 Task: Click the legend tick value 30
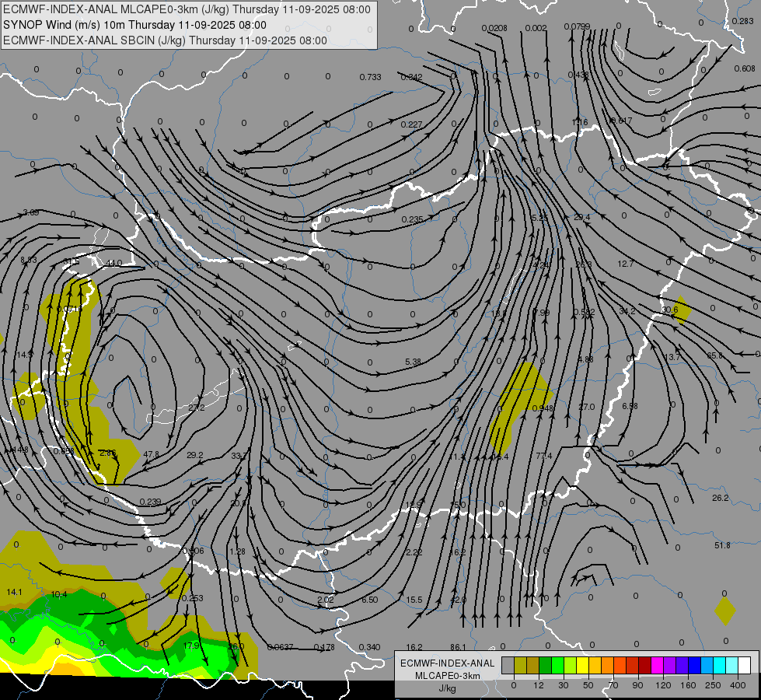pyautogui.click(x=564, y=685)
